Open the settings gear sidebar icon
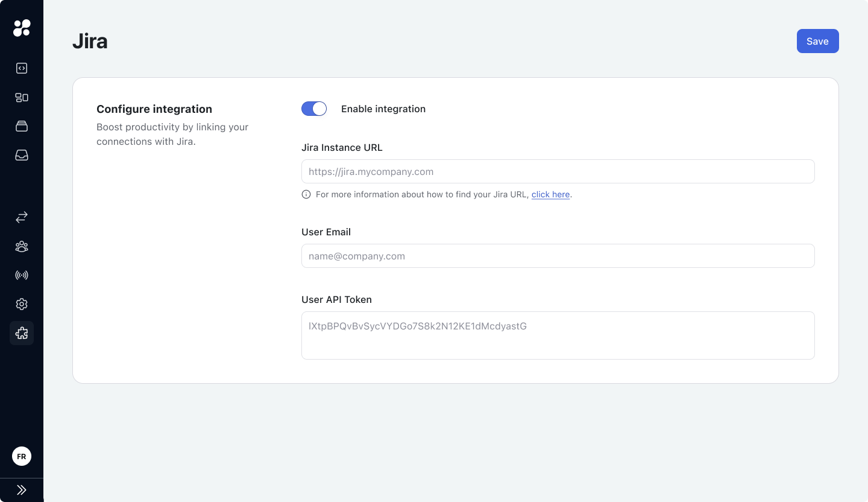The width and height of the screenshot is (868, 502). coord(22,304)
